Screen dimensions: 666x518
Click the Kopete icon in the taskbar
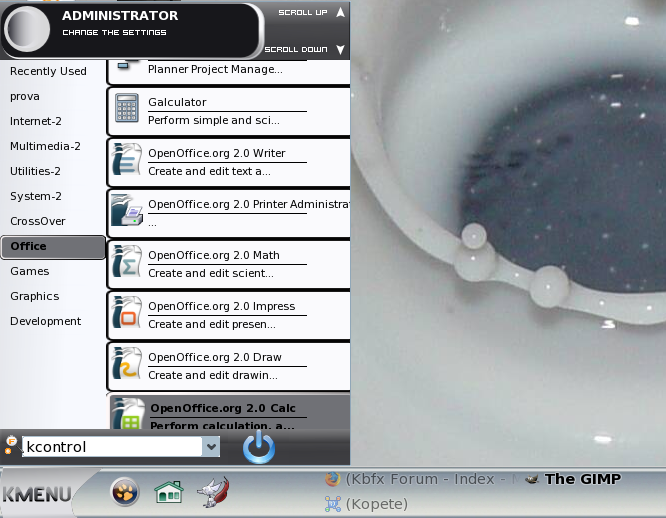(x=333, y=504)
